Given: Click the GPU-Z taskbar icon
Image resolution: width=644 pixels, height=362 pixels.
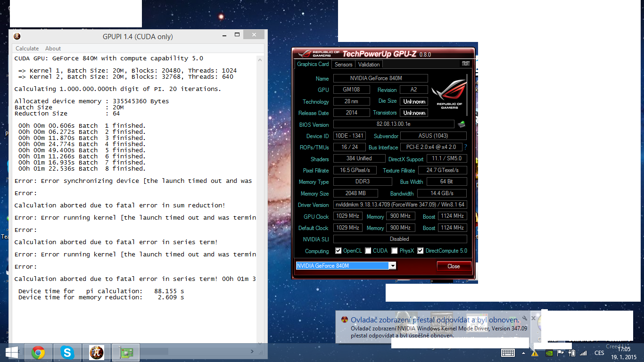Looking at the screenshot, I should pos(125,352).
